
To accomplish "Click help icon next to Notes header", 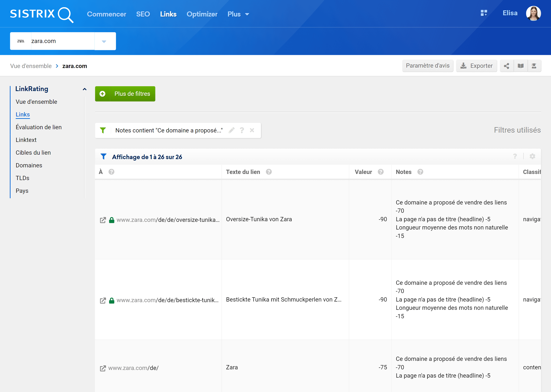I will 420,172.
